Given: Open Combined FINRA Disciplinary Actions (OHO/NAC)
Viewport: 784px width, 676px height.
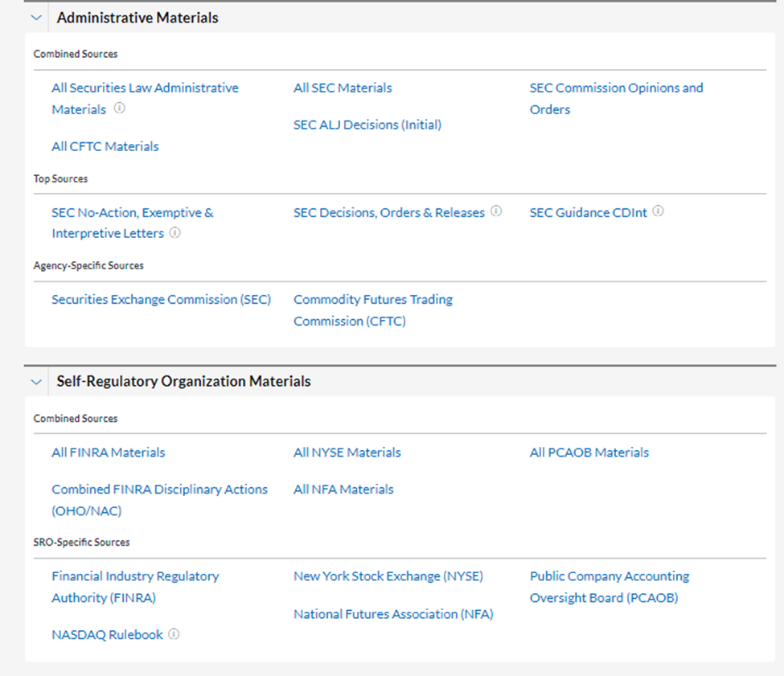Looking at the screenshot, I should [159, 500].
